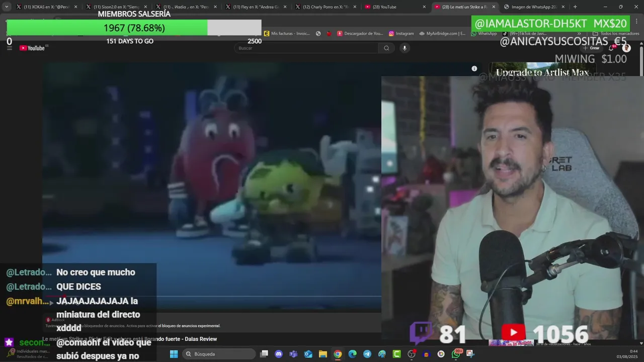This screenshot has width=644, height=362.
Task: Open a new browser tab
Action: tap(575, 7)
